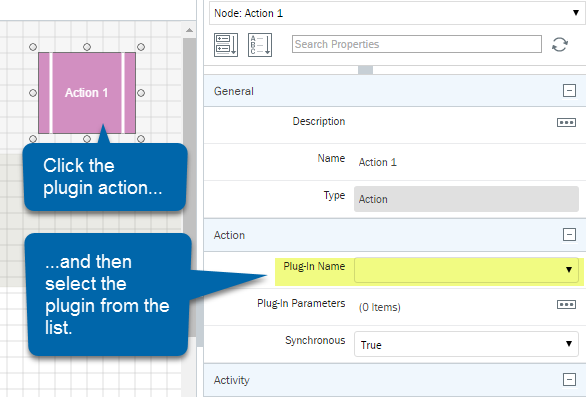The height and width of the screenshot is (397, 586).
Task: Collapse the General section
Action: [x=569, y=90]
